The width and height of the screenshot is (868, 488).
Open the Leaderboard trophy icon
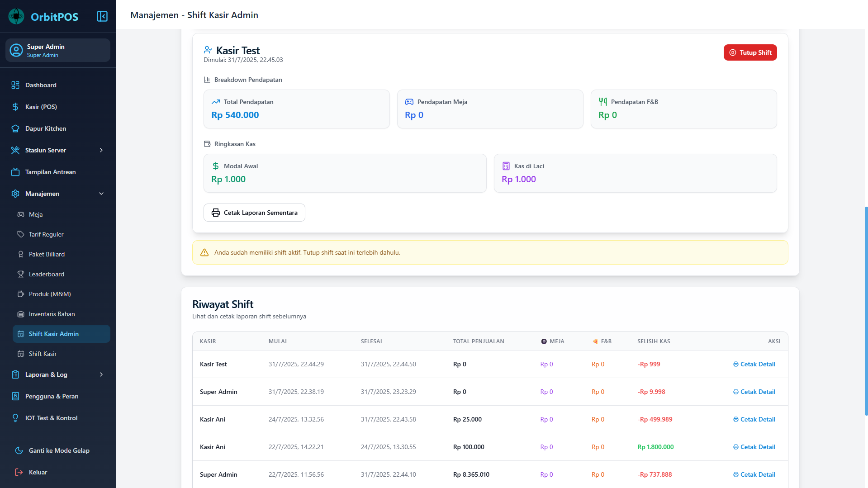pos(21,274)
